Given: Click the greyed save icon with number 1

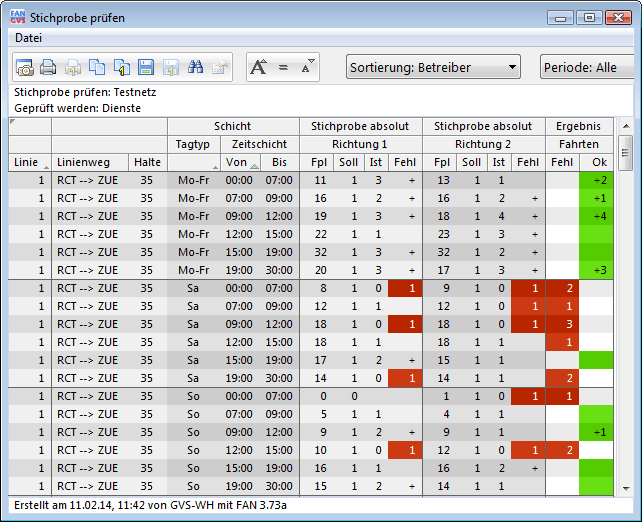Looking at the screenshot, I should click(x=171, y=67).
